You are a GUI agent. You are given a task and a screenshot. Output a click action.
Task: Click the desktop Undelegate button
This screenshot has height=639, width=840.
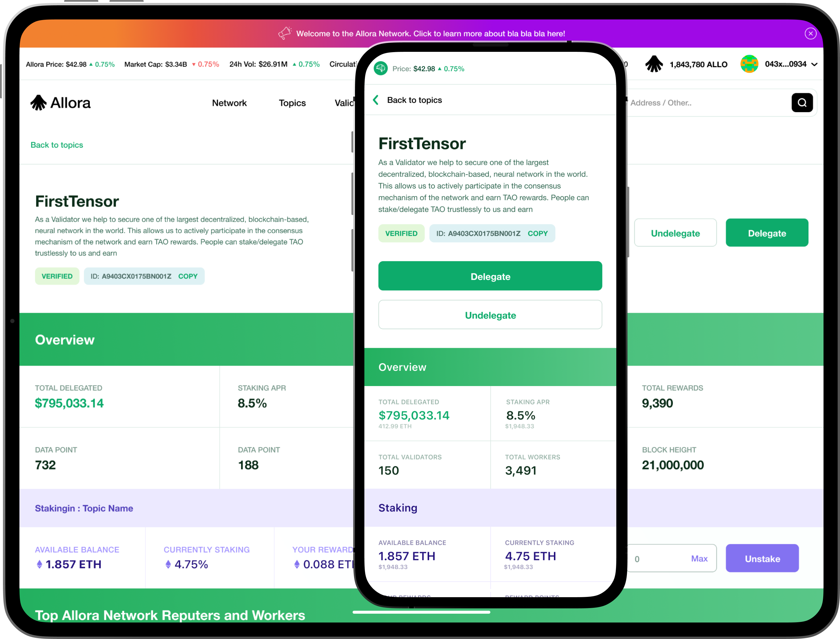pyautogui.click(x=675, y=233)
